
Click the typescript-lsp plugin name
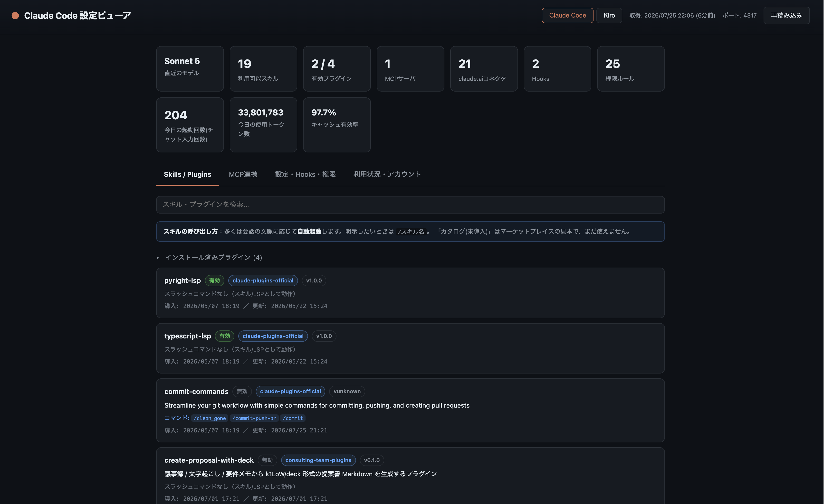[187, 336]
